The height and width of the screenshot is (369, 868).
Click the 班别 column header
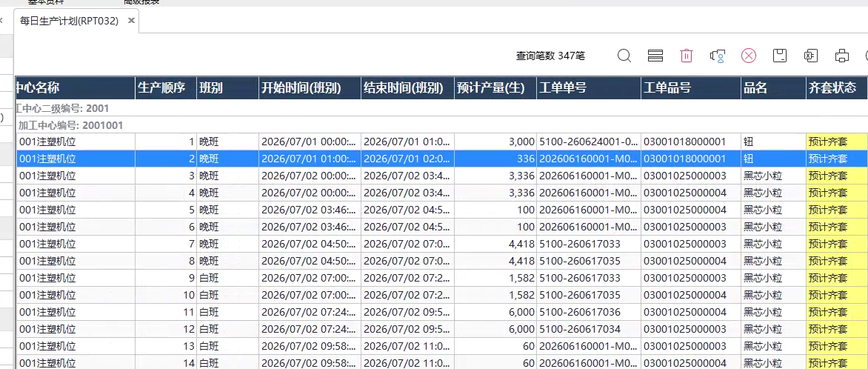pos(227,87)
